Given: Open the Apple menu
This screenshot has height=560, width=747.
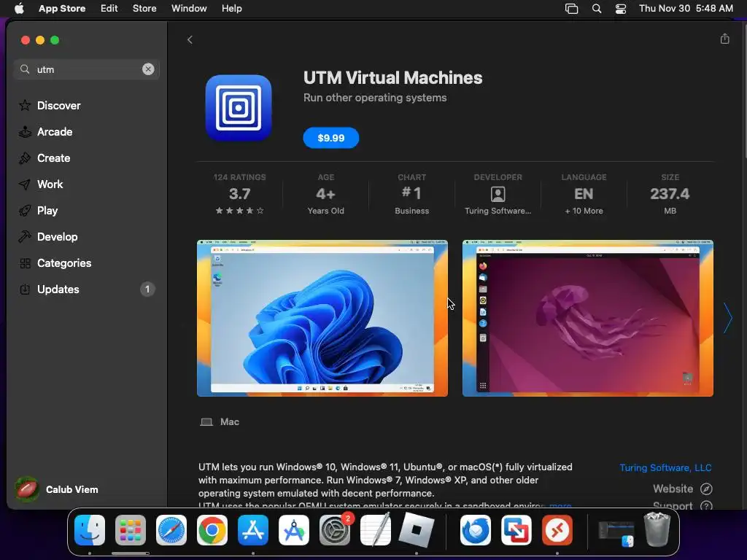Looking at the screenshot, I should coord(19,9).
